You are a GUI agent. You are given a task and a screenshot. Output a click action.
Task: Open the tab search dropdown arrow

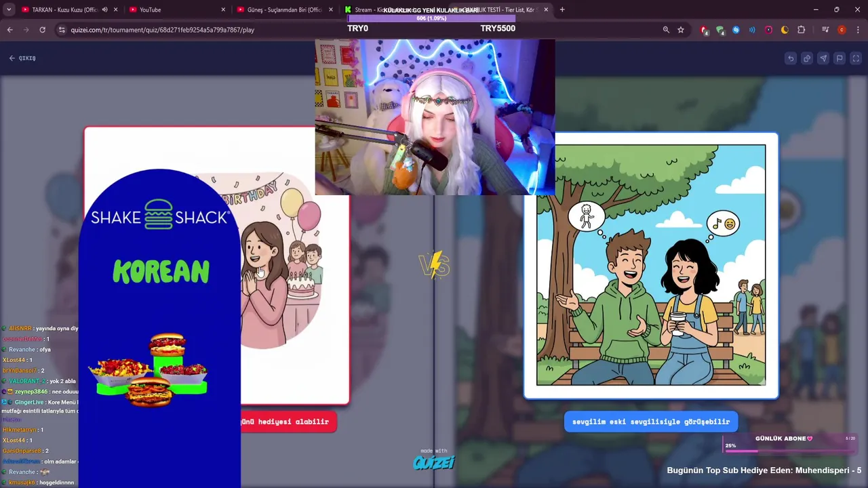(9, 9)
